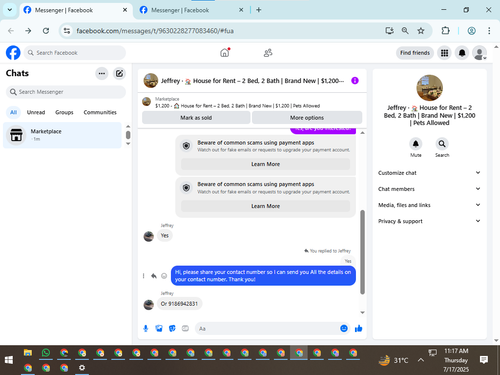Search in conversation magnifier icon

click(442, 144)
